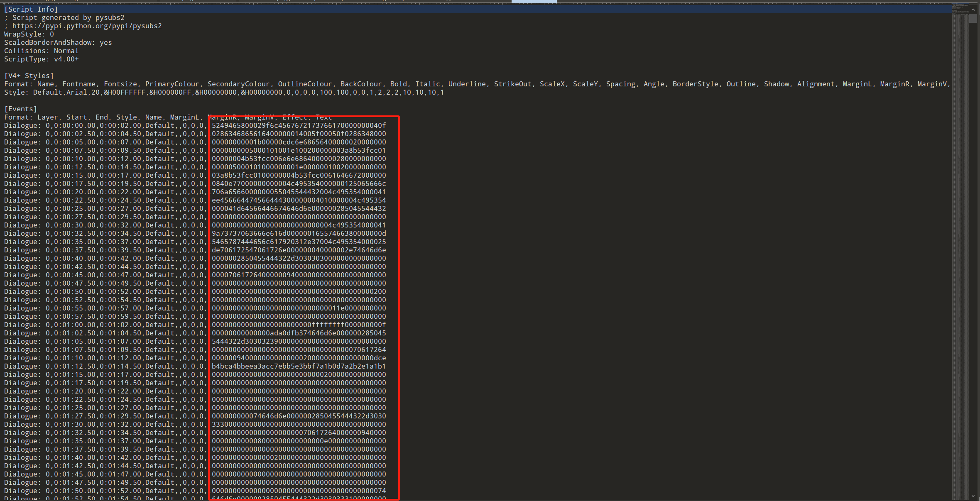Click the Dialogue line starting at 0:00:30.00
The width and height of the screenshot is (980, 501).
[104, 225]
